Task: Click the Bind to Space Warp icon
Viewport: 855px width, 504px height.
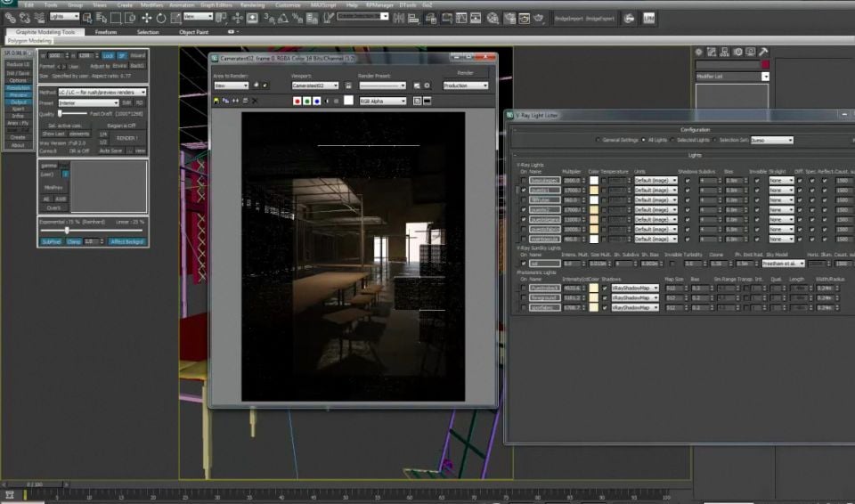Action: tap(39, 18)
